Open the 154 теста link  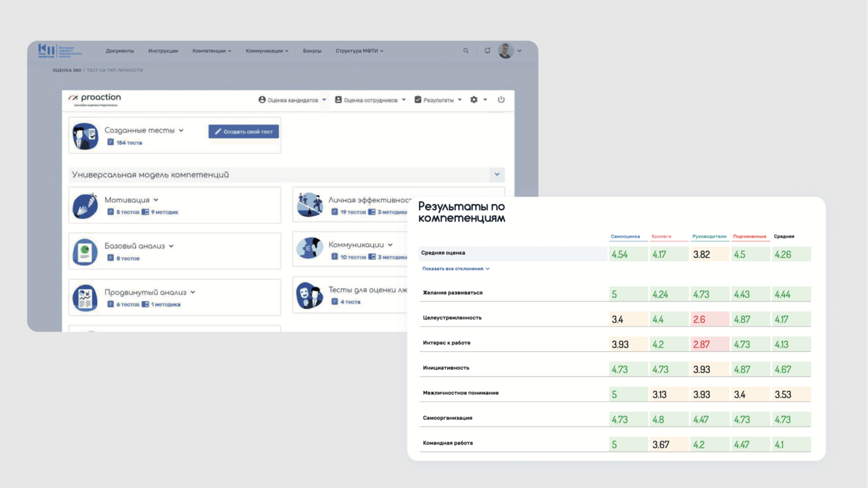click(129, 143)
